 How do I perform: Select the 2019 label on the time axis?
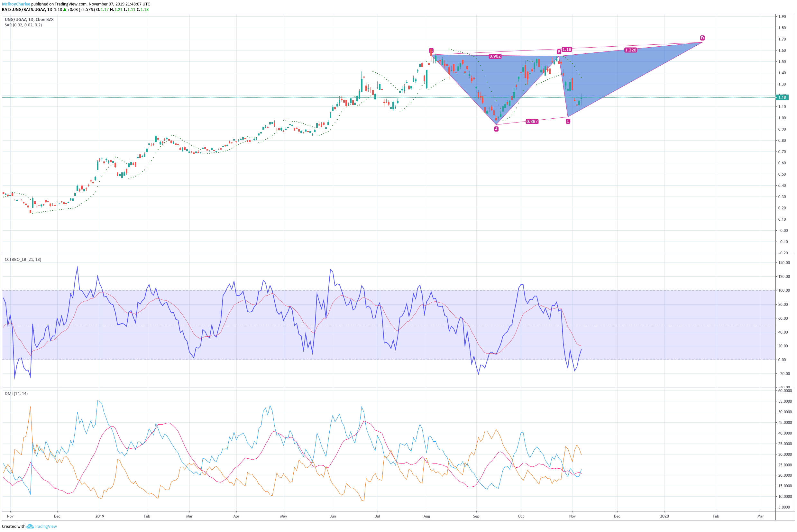(100, 516)
